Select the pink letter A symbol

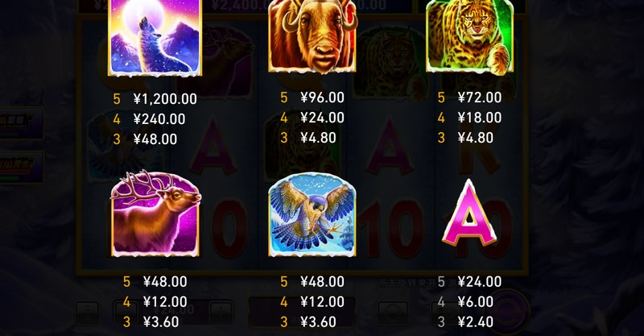[469, 214]
